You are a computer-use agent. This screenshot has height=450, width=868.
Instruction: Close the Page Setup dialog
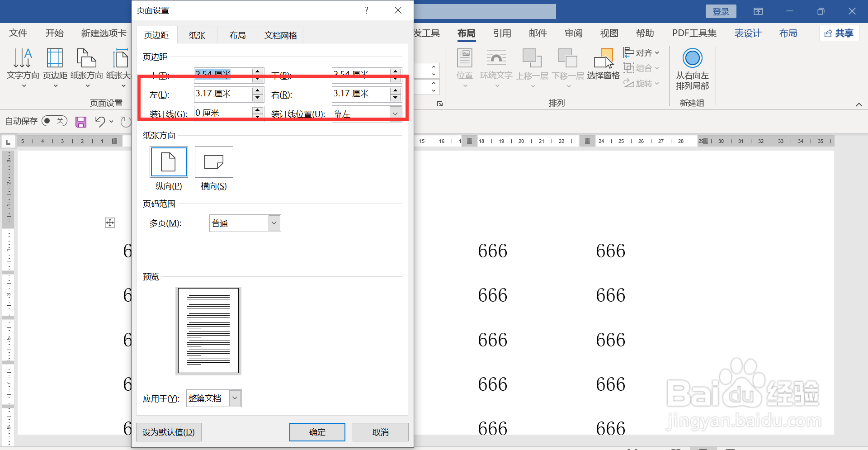(x=398, y=10)
